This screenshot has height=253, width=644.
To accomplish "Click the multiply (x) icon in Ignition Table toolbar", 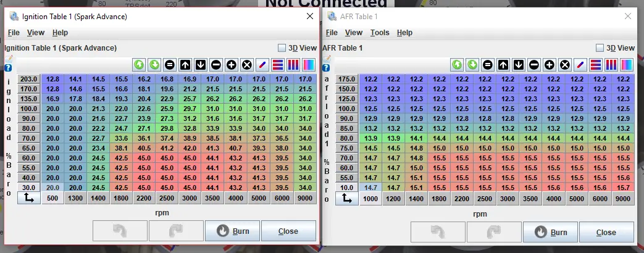I will 247,65.
